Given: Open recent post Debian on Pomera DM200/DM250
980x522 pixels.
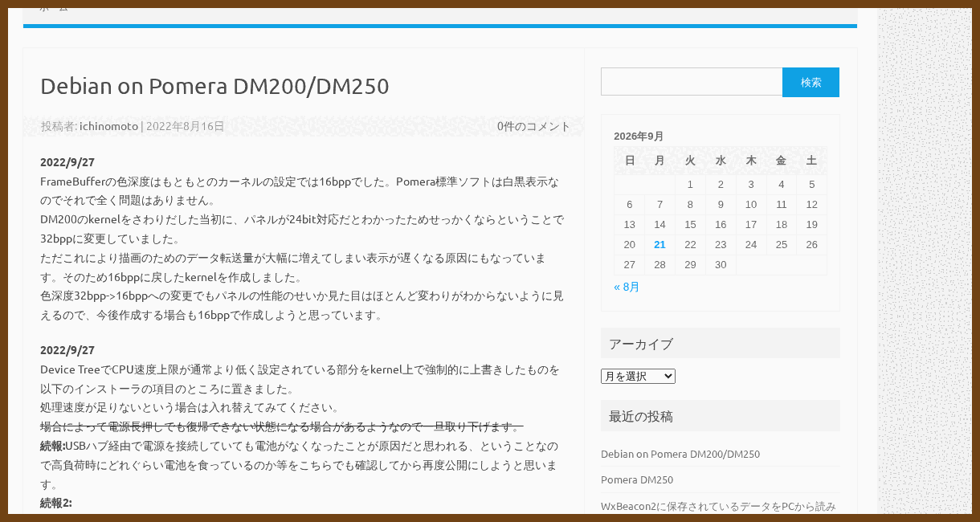Looking at the screenshot, I should pos(680,454).
